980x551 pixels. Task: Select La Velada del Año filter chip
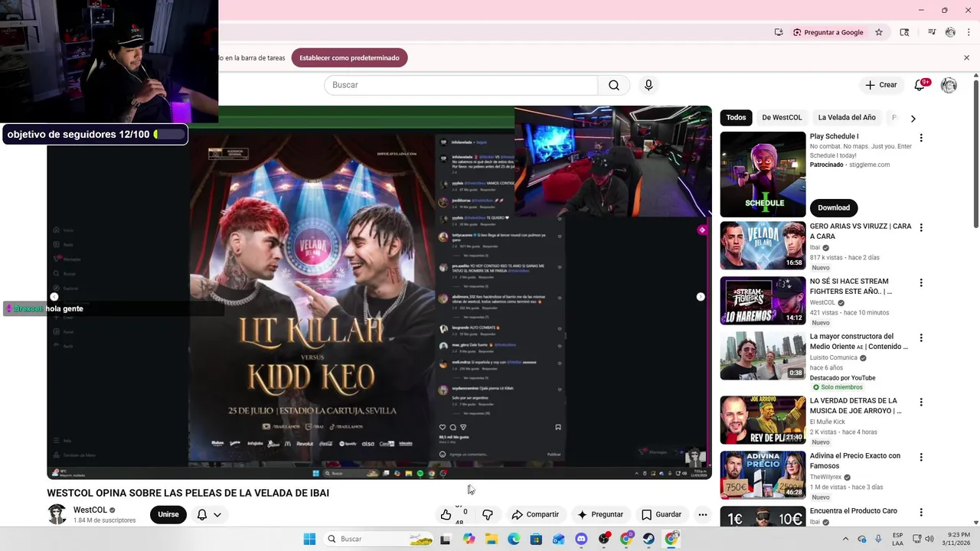pos(847,118)
